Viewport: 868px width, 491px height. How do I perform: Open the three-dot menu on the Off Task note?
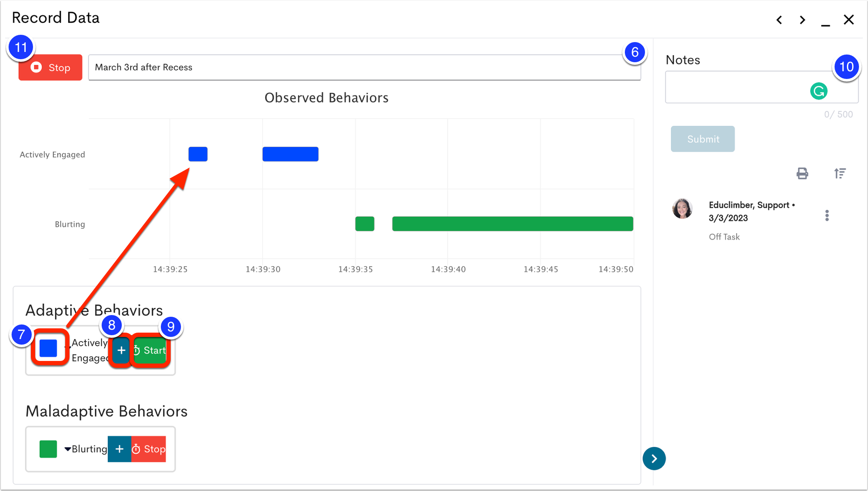827,215
